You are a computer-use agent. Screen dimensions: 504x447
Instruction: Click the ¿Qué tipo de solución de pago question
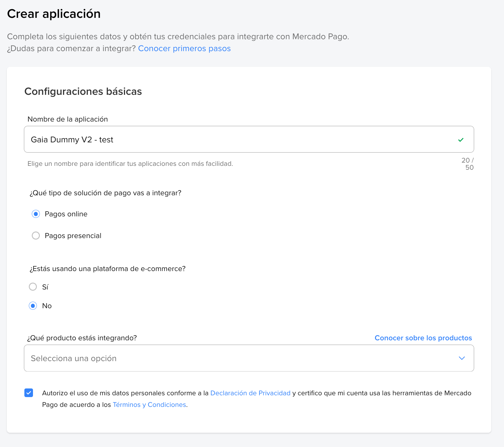pyautogui.click(x=105, y=193)
